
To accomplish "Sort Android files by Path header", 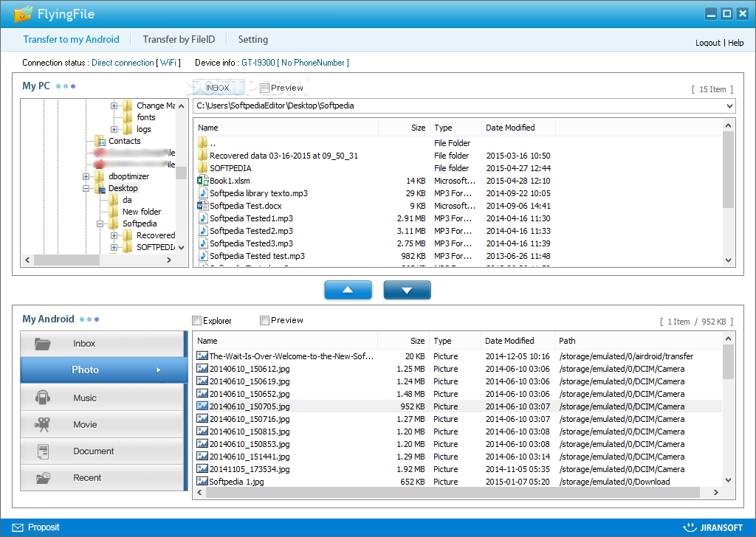I will pos(637,341).
